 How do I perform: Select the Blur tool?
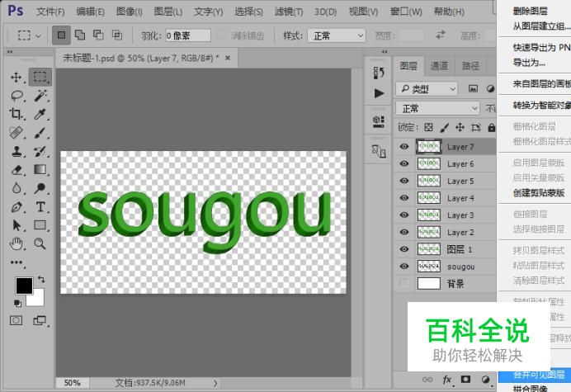[16, 188]
